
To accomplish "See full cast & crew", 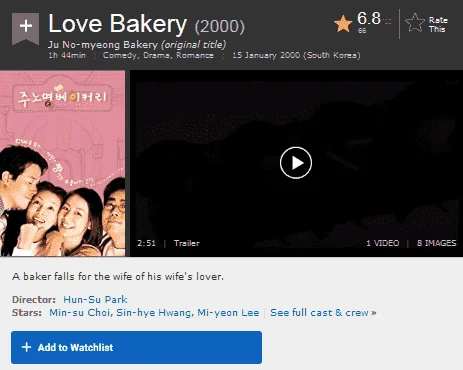I will pos(323,313).
